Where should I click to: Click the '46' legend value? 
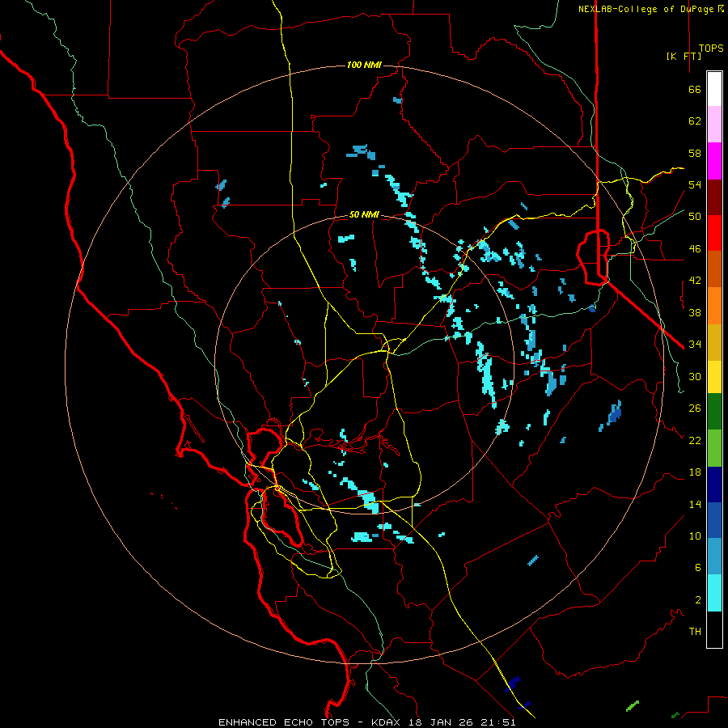[695, 248]
